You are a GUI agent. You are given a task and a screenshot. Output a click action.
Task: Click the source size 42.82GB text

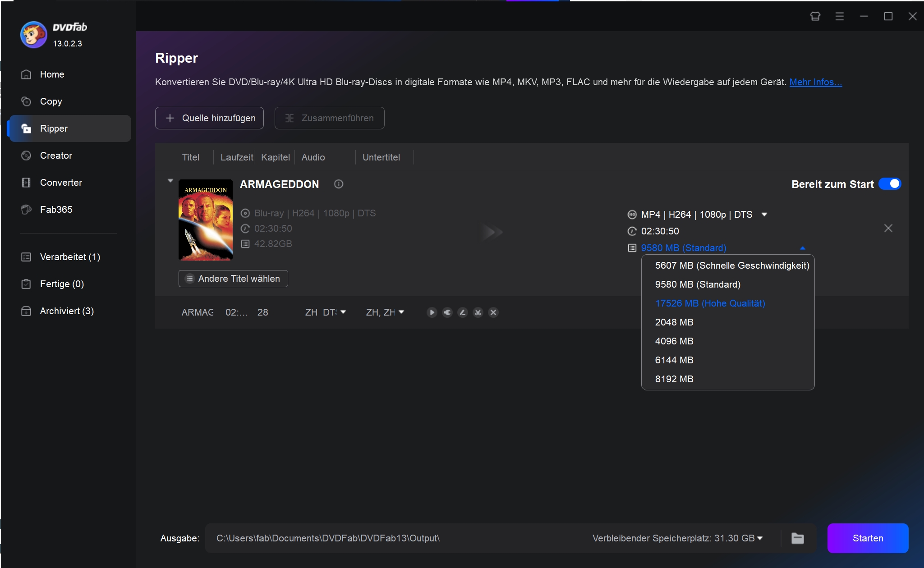[x=273, y=244]
